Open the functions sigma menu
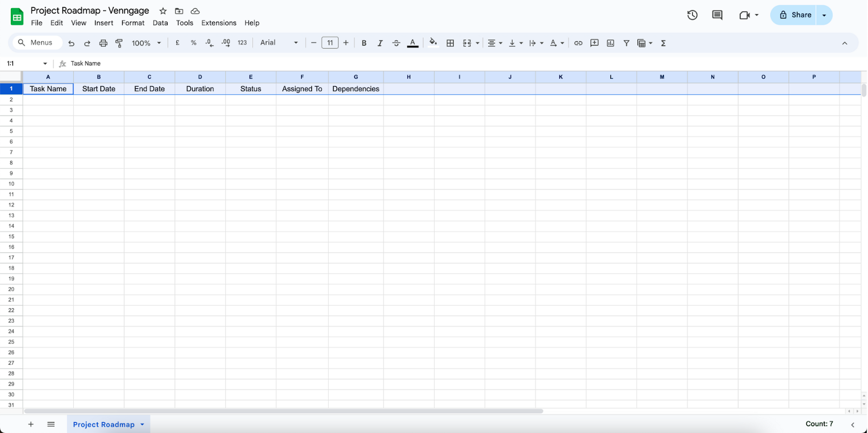Image resolution: width=868 pixels, height=433 pixels. click(663, 43)
